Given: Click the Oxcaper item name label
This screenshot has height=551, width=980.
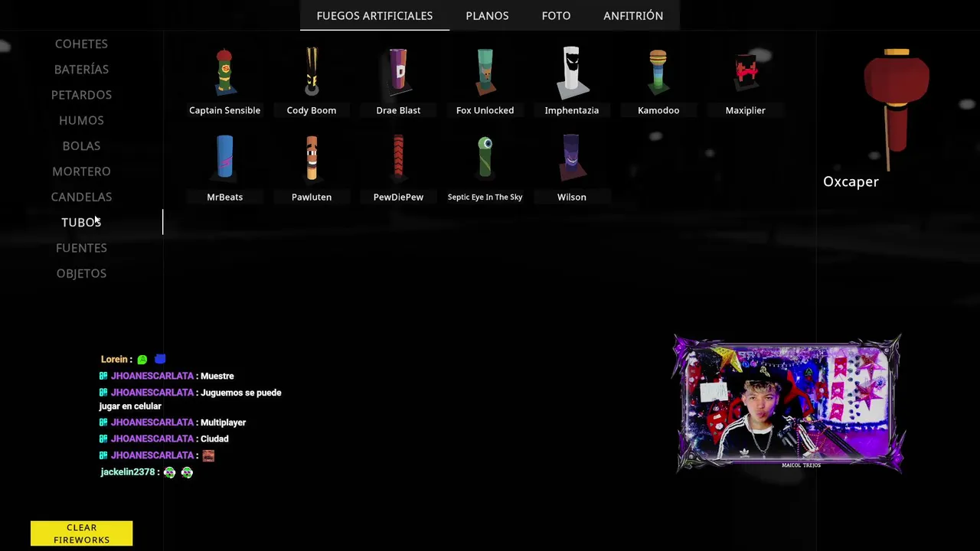Looking at the screenshot, I should [851, 181].
